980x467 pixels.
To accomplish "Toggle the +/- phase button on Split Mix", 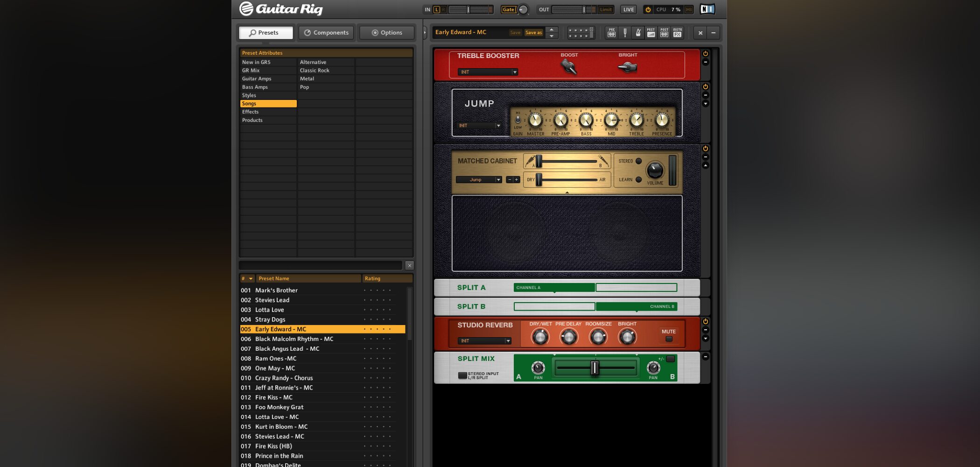I will pyautogui.click(x=671, y=359).
